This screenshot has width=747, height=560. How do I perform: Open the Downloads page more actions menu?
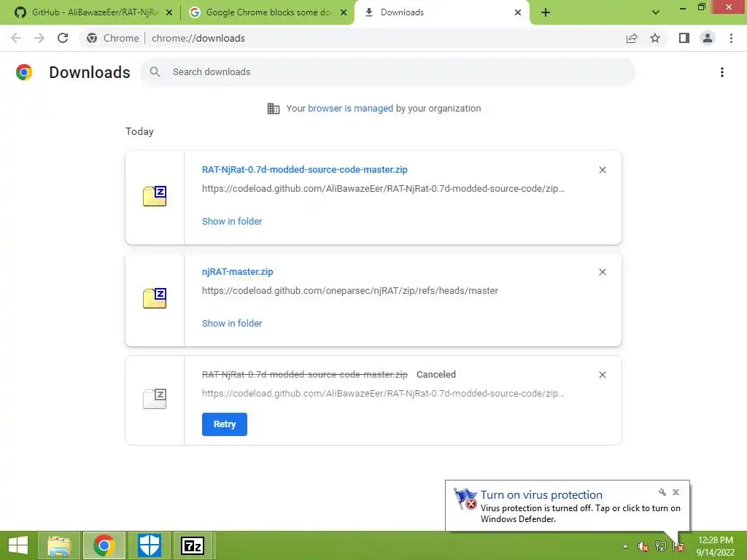[722, 72]
